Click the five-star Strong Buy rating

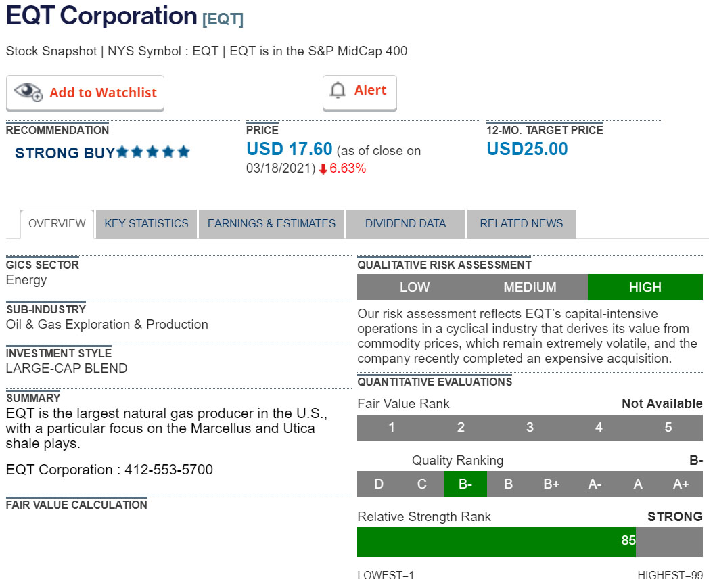click(153, 152)
